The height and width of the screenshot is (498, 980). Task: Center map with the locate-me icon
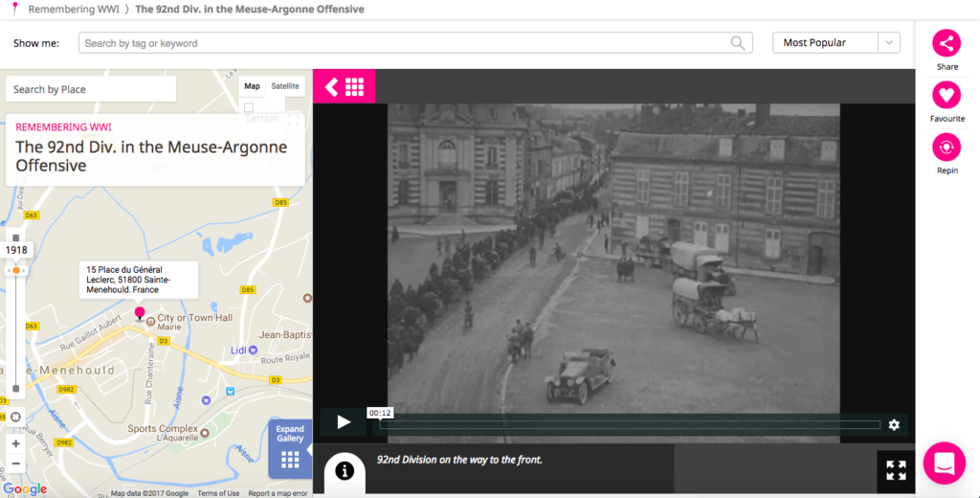tap(15, 417)
